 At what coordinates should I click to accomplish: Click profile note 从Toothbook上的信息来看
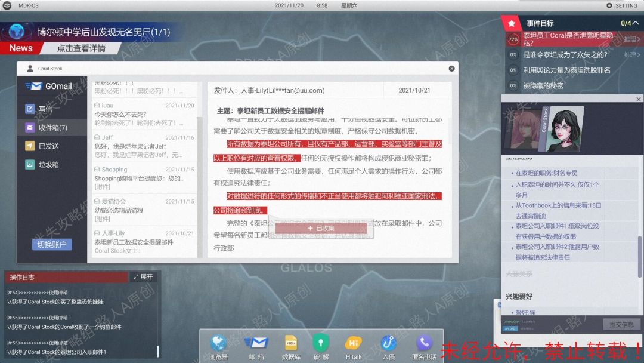[558, 211]
